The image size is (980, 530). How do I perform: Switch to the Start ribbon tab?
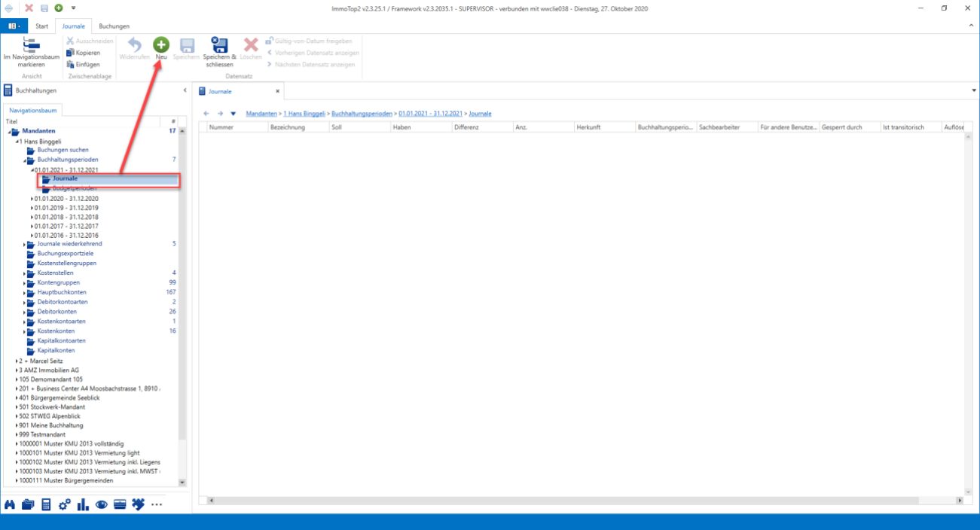click(42, 26)
